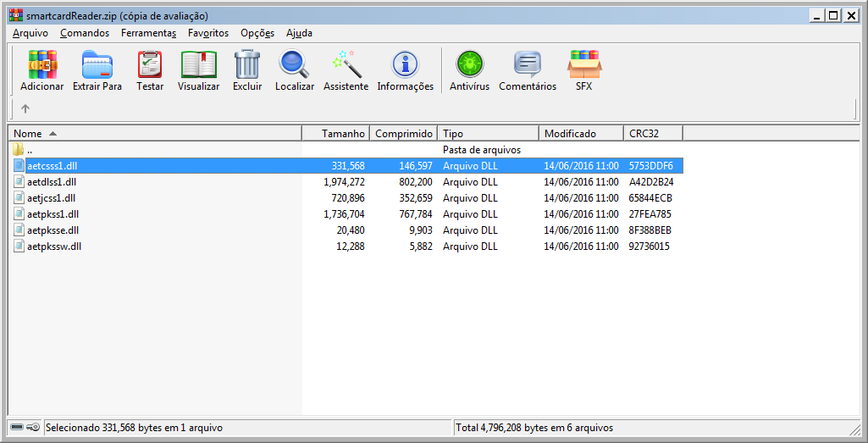This screenshot has width=868, height=443.
Task: Click the disk icon in status bar
Action: coord(17,428)
